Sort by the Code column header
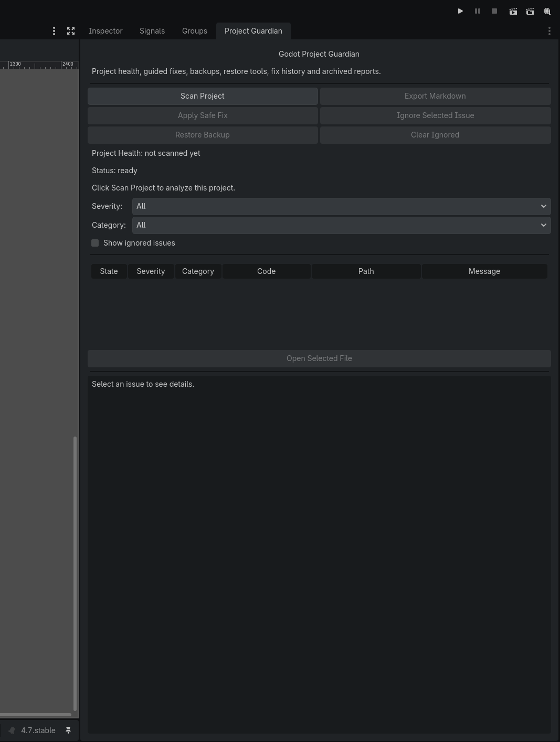This screenshot has height=742, width=560. click(x=266, y=271)
